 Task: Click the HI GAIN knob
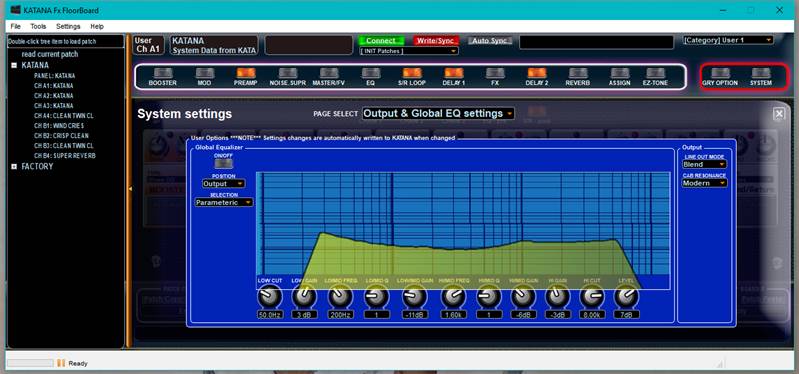pos(557,297)
